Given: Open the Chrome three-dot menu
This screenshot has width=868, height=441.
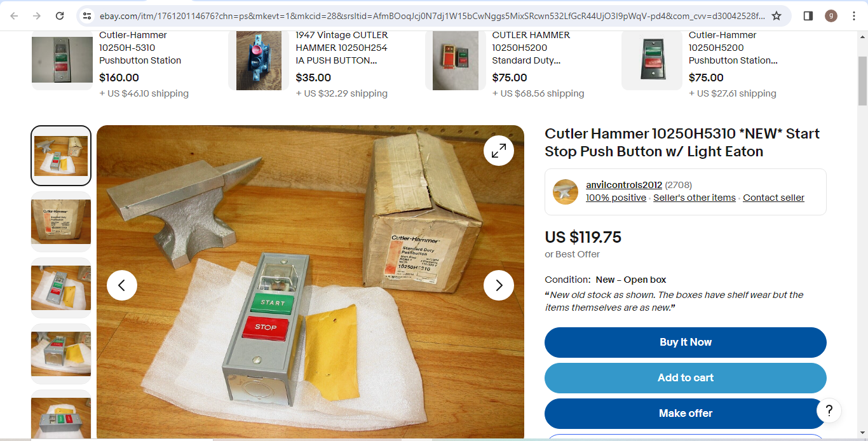Looking at the screenshot, I should tap(853, 16).
